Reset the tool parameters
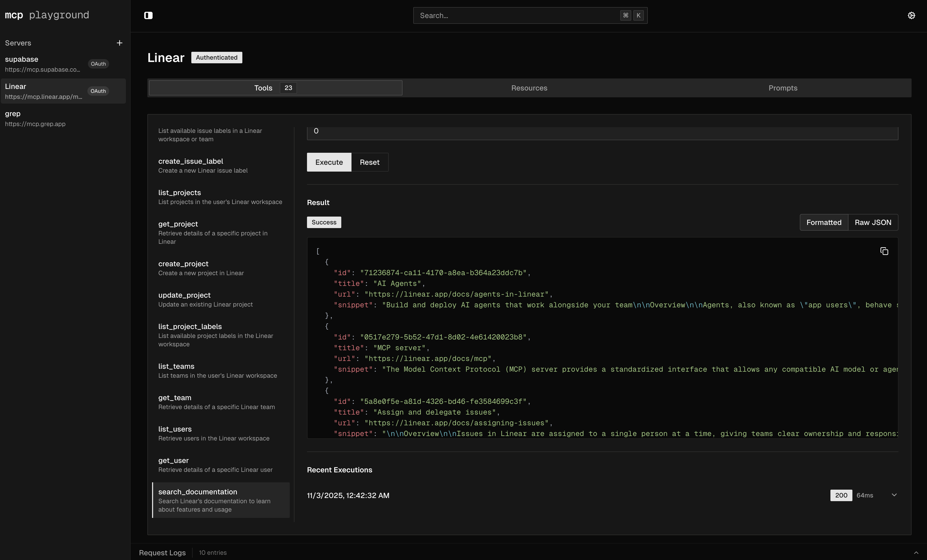This screenshot has width=927, height=560. click(x=370, y=162)
